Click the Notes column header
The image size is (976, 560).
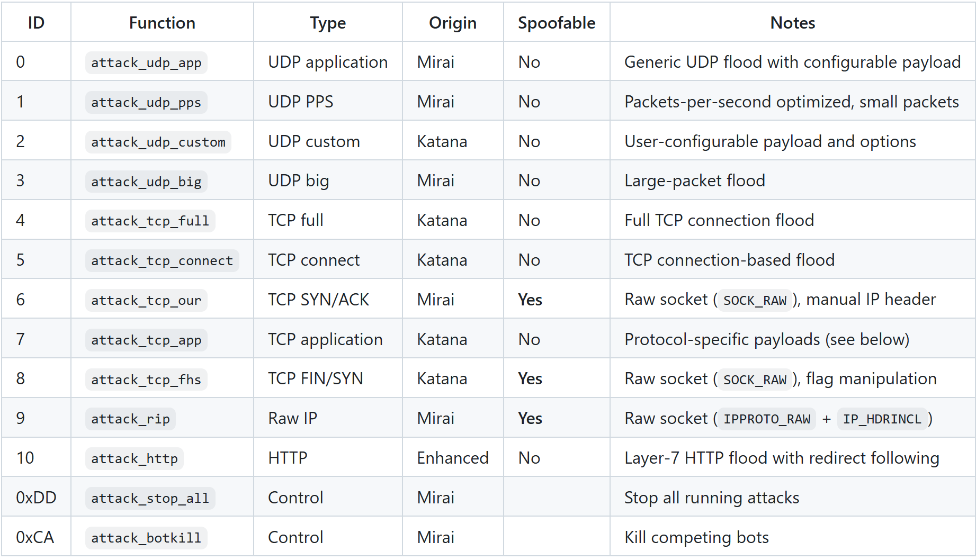tap(792, 23)
